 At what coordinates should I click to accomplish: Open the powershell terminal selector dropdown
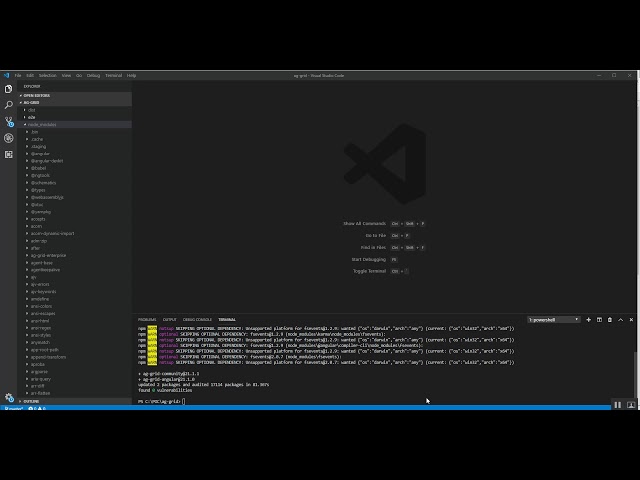pos(553,320)
